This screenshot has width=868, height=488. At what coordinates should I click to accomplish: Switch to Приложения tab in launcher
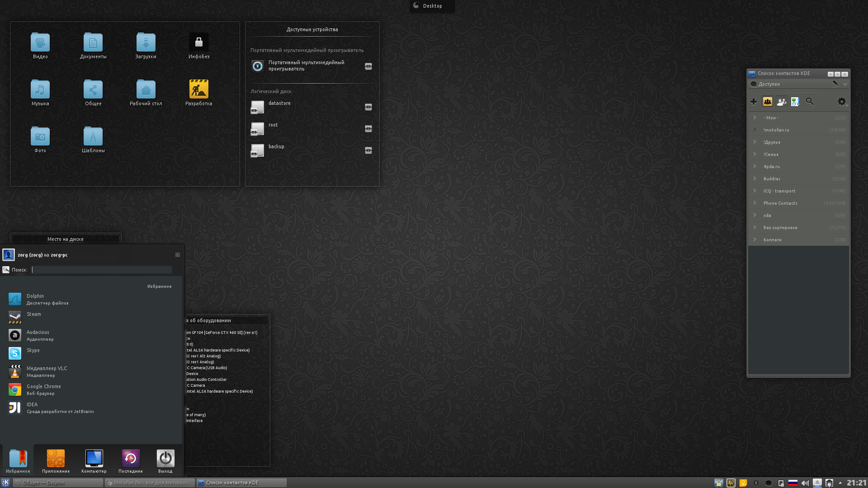point(56,461)
